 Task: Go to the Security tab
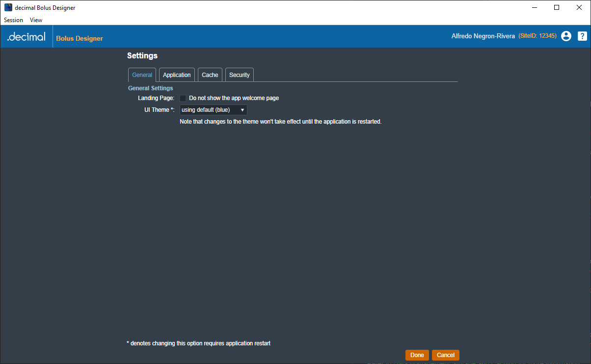[239, 75]
